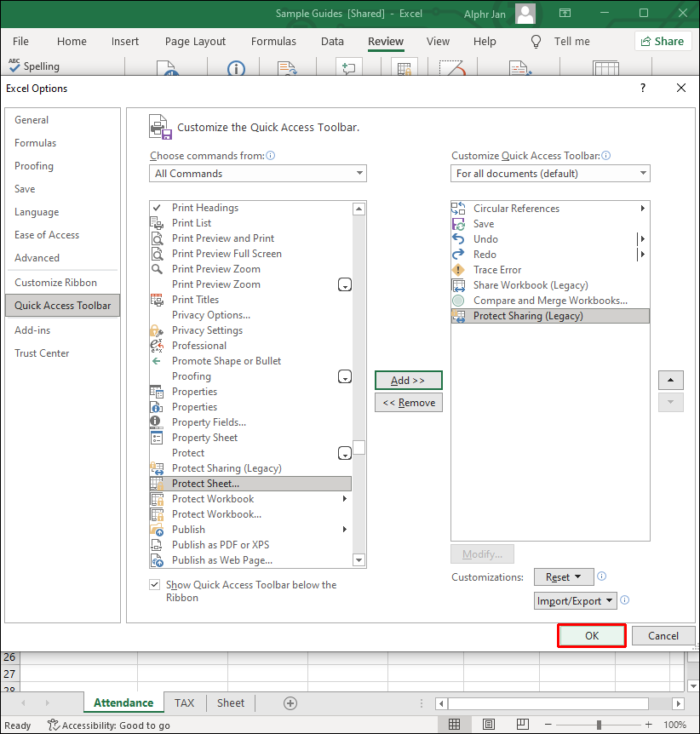Click the zoom slider handle in status bar

[599, 725]
